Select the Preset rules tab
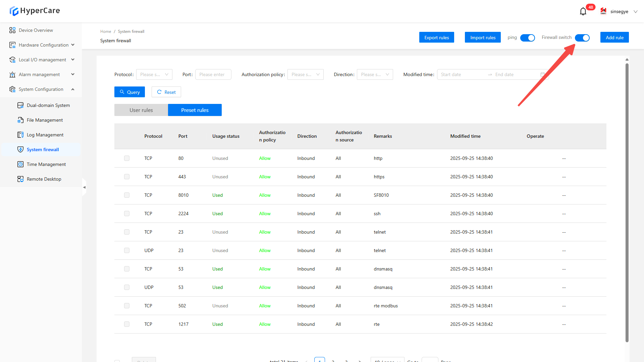The image size is (644, 362). point(195,110)
